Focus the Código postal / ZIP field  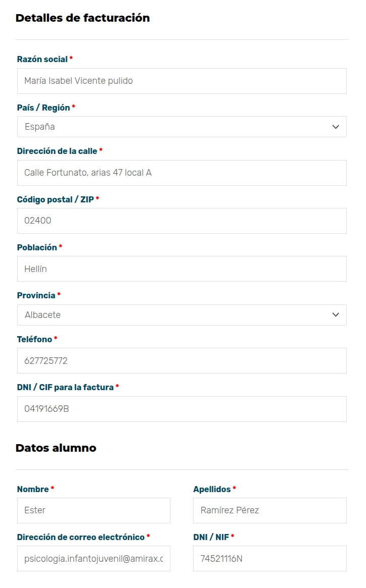tap(181, 221)
